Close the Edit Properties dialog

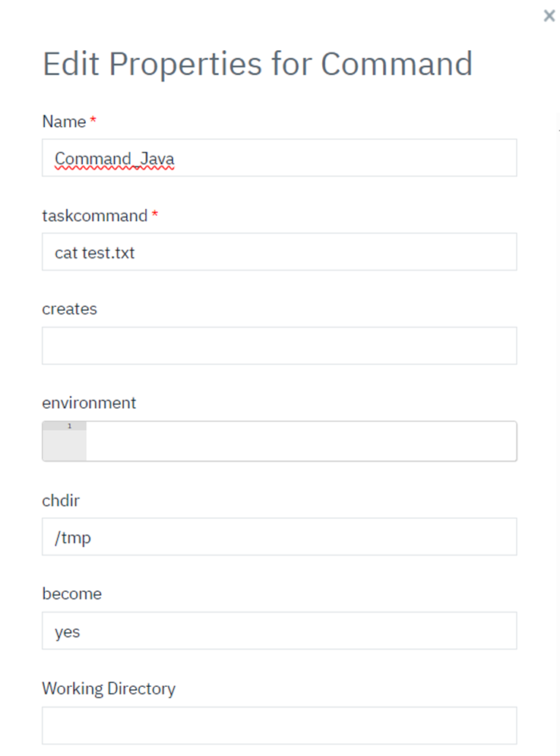click(549, 16)
